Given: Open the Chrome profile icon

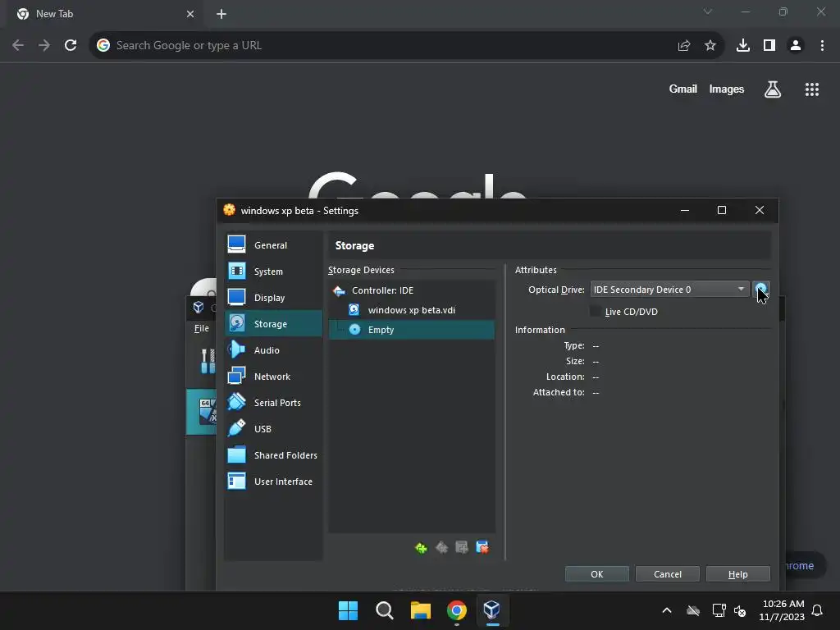Looking at the screenshot, I should 796,46.
